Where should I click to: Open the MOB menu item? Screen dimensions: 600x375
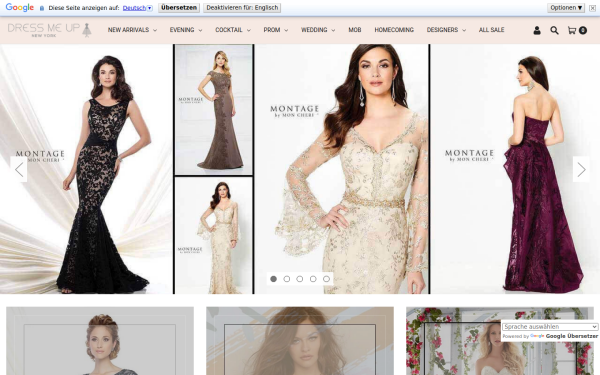point(355,30)
